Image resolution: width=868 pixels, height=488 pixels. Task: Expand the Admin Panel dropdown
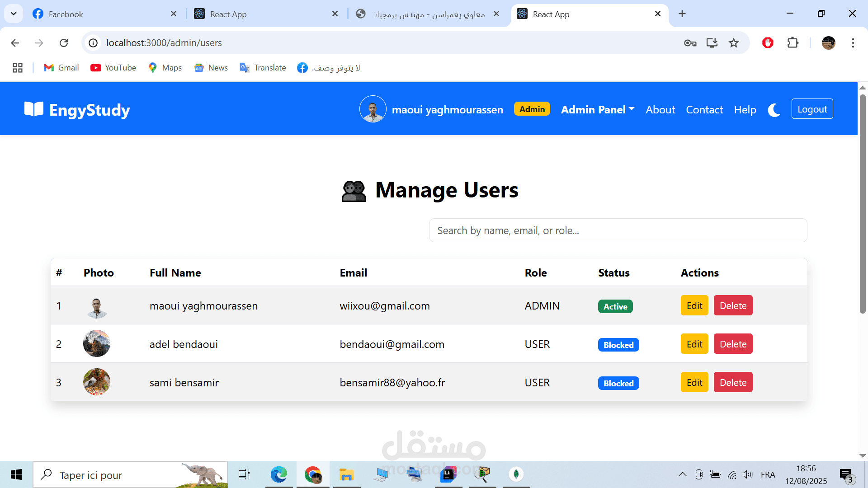597,110
